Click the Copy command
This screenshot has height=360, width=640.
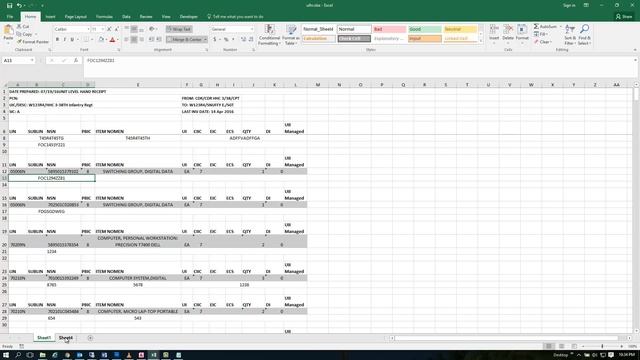25,34
